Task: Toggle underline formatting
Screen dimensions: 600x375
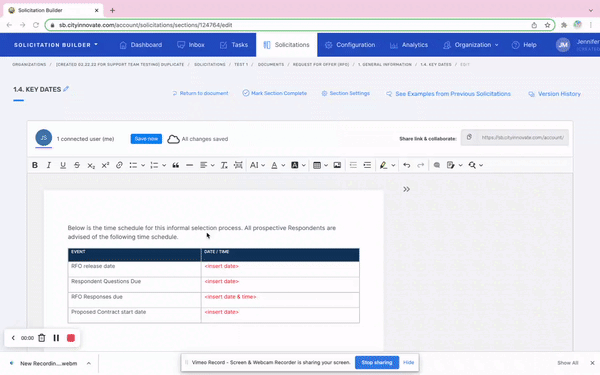Action: pyautogui.click(x=63, y=165)
